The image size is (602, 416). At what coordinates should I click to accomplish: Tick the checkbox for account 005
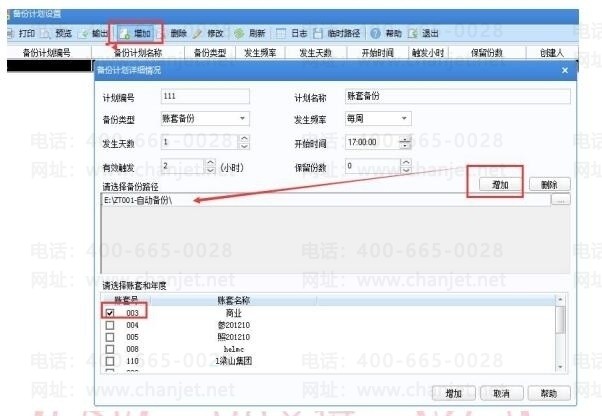pyautogui.click(x=110, y=337)
